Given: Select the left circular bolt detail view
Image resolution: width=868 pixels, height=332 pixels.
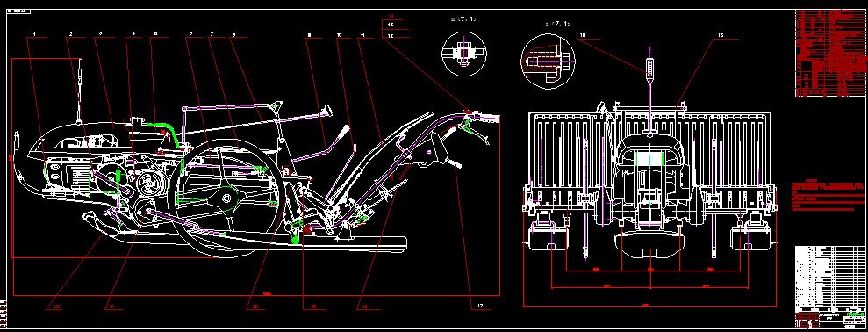Looking at the screenshot, I should tap(463, 54).
